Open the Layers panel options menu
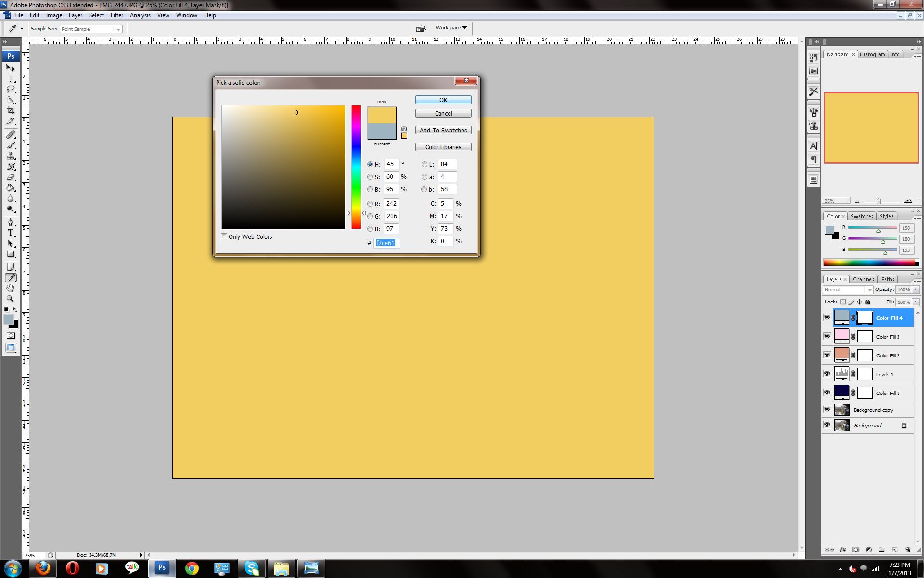This screenshot has width=924, height=578. [917, 281]
